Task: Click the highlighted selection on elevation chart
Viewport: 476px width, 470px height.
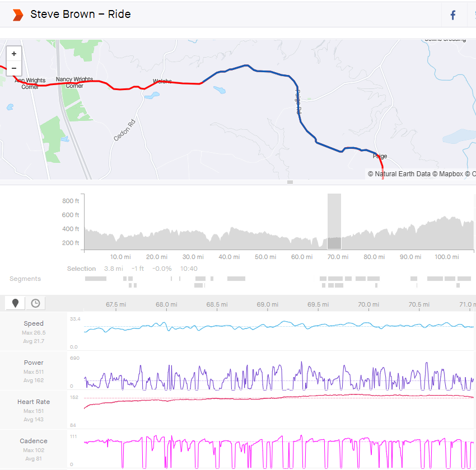Action: 334,222
